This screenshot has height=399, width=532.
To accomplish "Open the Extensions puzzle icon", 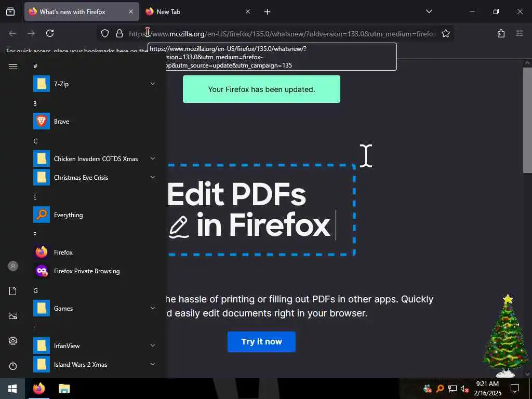I will click(x=501, y=33).
